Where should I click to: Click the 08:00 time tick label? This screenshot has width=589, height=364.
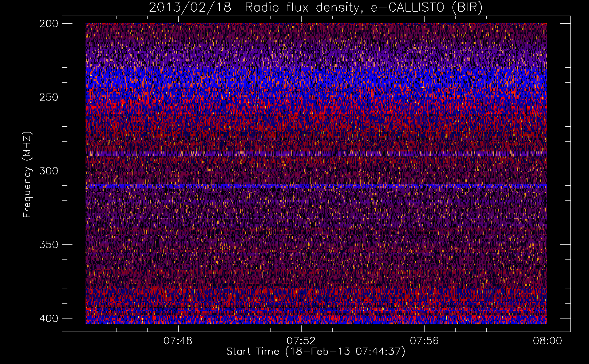coord(548,341)
